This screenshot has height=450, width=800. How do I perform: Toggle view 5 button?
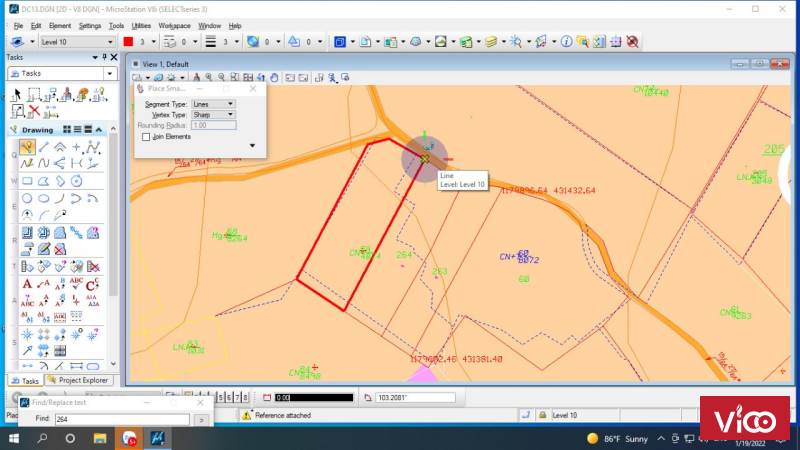(x=221, y=397)
